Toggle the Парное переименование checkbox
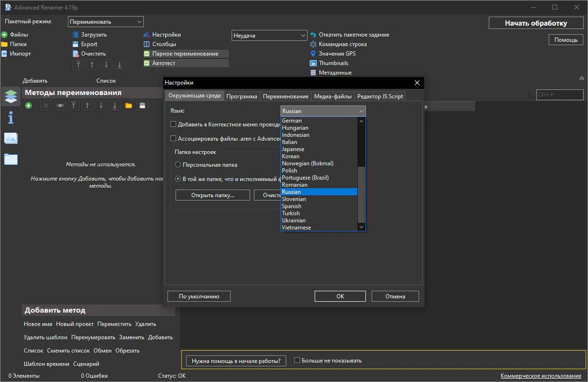Image resolution: width=588 pixels, height=382 pixels. (x=147, y=54)
